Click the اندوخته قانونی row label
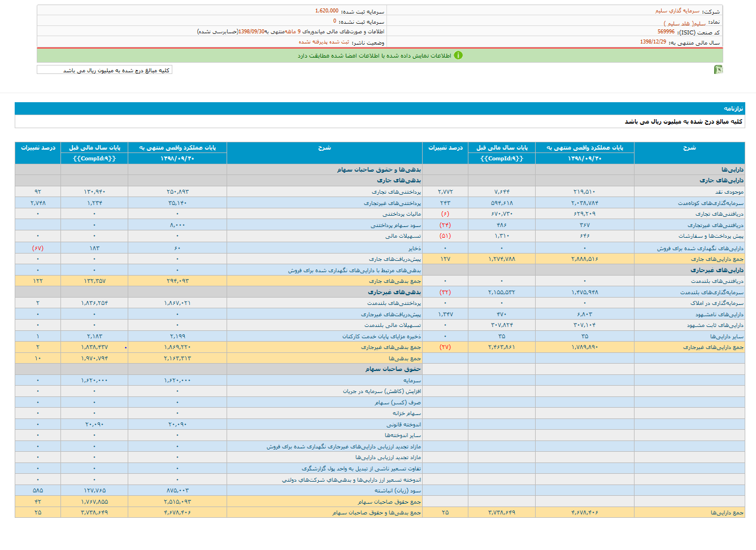 (x=403, y=425)
